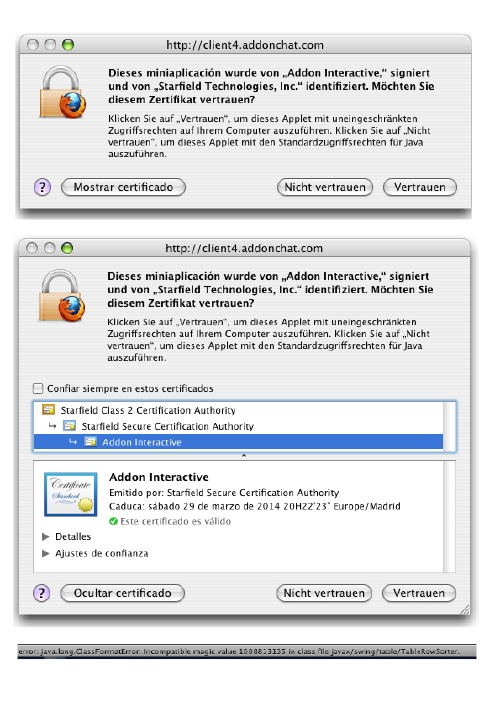Screen dimensions: 500x707
Task: Click the Mostrar certificado button
Action: pyautogui.click(x=123, y=187)
